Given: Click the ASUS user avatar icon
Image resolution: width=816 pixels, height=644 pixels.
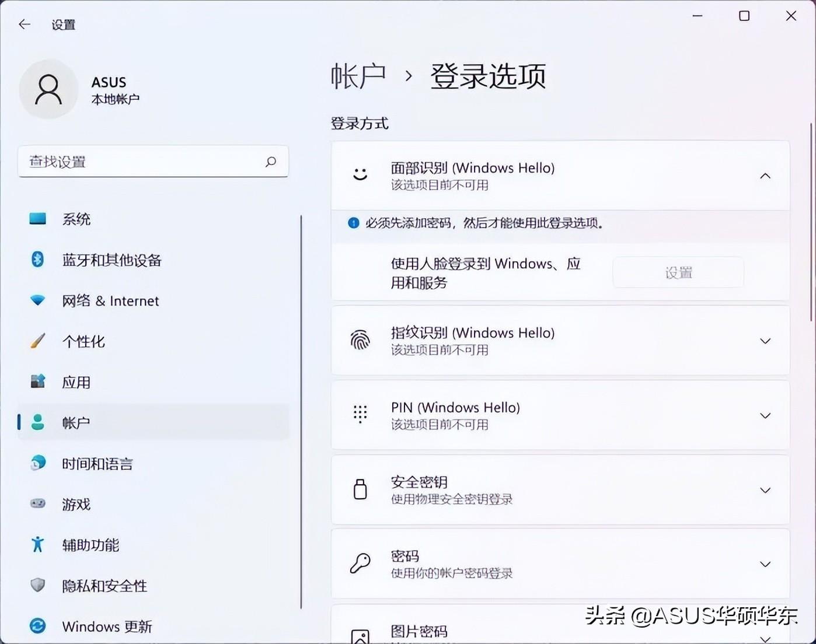Looking at the screenshot, I should pyautogui.click(x=48, y=89).
